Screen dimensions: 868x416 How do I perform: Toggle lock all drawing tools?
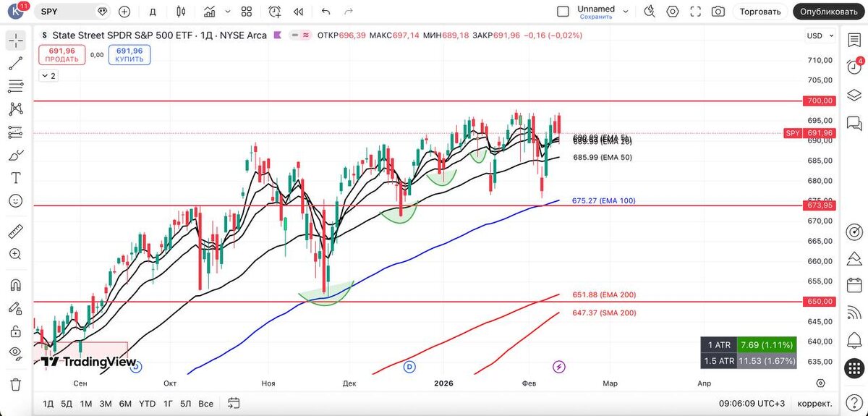[16, 331]
